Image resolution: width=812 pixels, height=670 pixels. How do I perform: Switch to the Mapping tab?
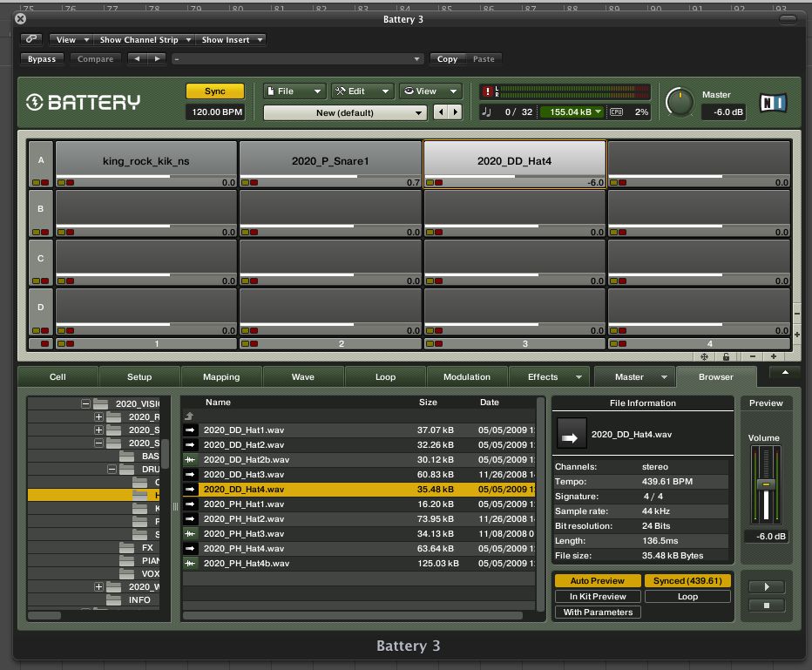pyautogui.click(x=221, y=377)
